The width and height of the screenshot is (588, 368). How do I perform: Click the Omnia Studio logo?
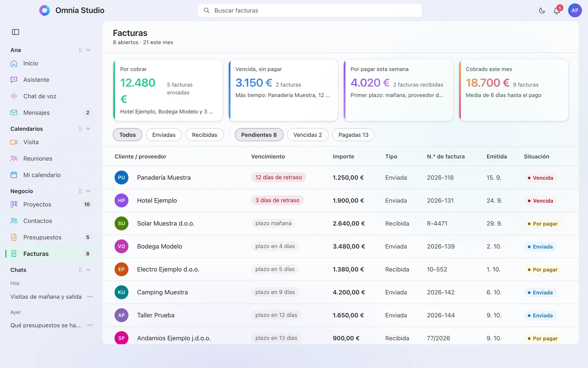click(x=44, y=10)
